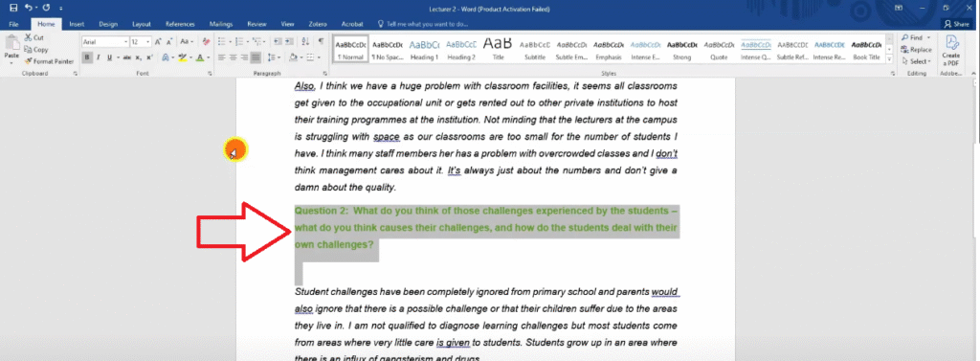
Task: Copy the selected text
Action: [x=35, y=50]
